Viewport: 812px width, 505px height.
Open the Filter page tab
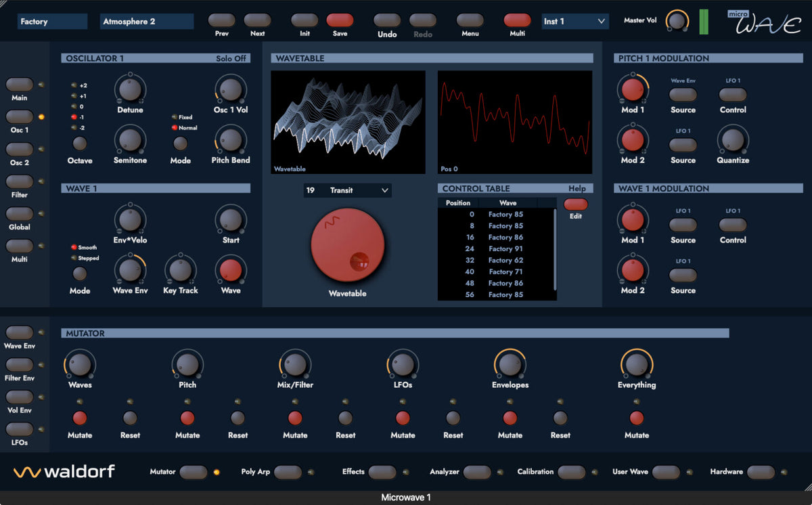pos(20,181)
